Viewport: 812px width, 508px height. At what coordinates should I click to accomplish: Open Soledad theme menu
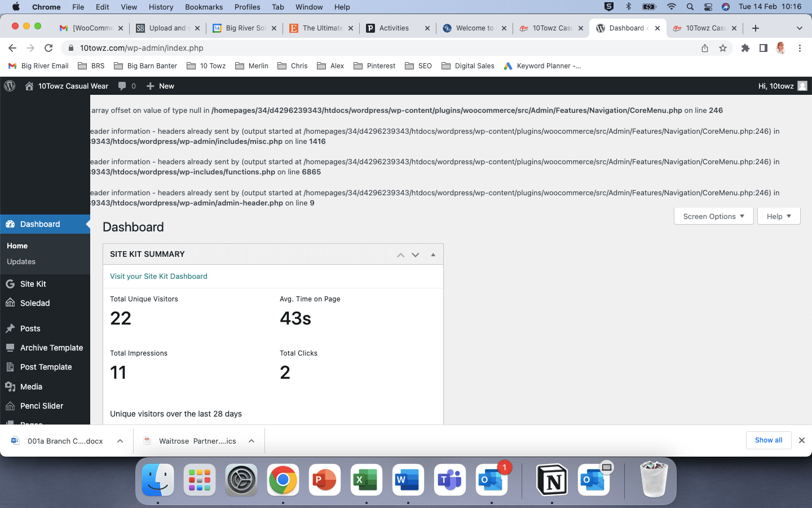click(x=45, y=303)
